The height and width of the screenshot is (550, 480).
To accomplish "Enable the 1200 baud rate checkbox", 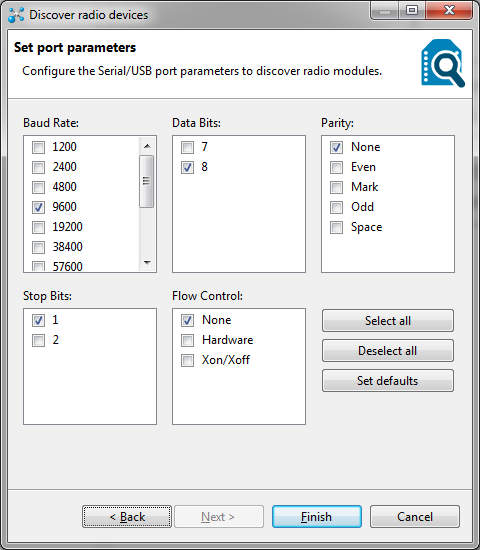I will tap(38, 147).
